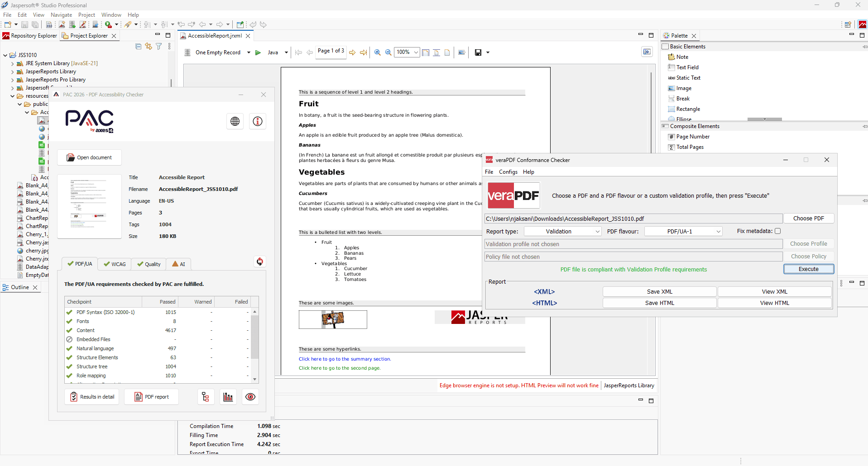Viewport: 868px width, 466px height.
Task: Expand JasperReports Pro Library node
Action: (13, 80)
